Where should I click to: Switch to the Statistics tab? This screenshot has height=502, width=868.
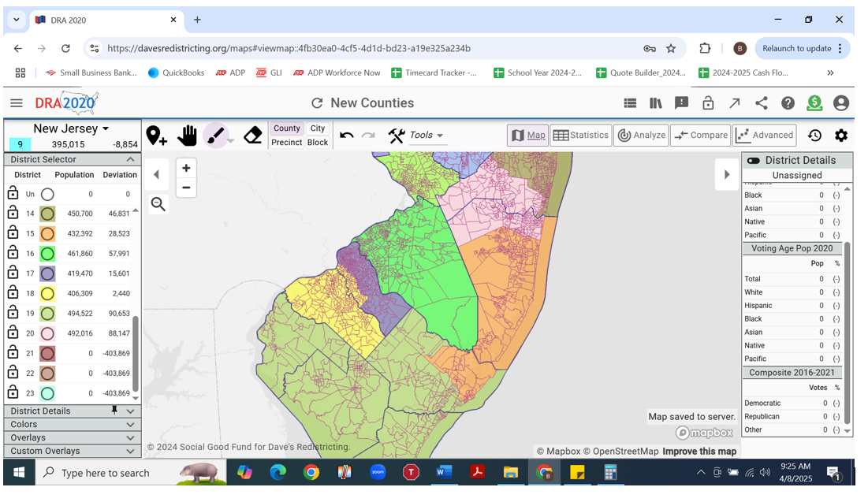[580, 136]
